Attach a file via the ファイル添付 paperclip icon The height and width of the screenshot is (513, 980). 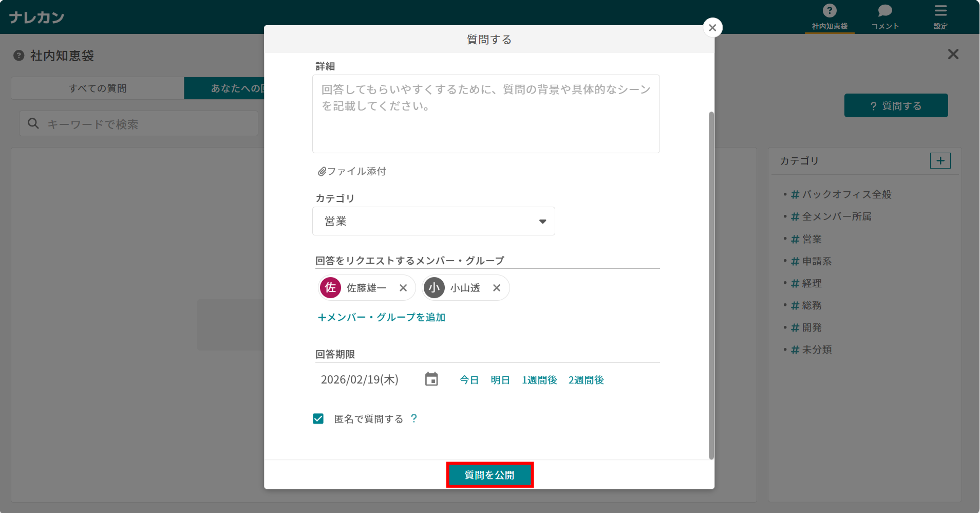322,171
